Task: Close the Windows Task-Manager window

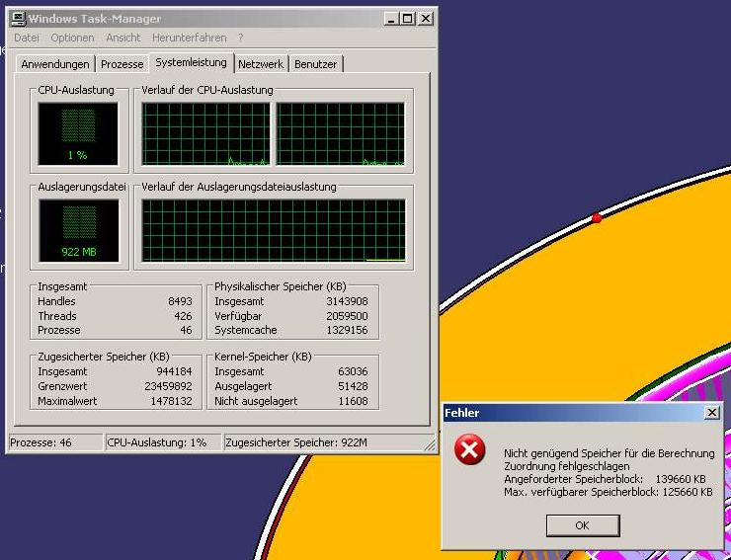Action: point(425,19)
